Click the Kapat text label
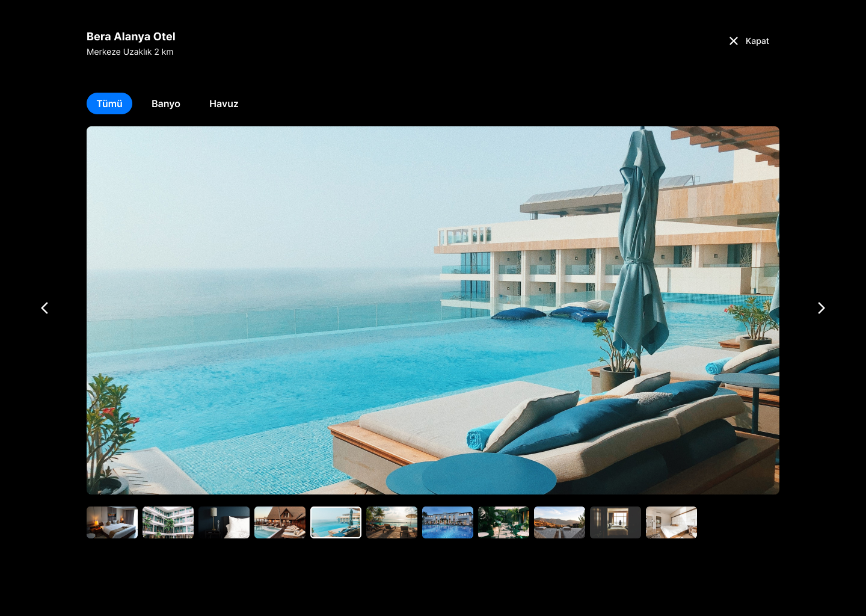 (757, 41)
